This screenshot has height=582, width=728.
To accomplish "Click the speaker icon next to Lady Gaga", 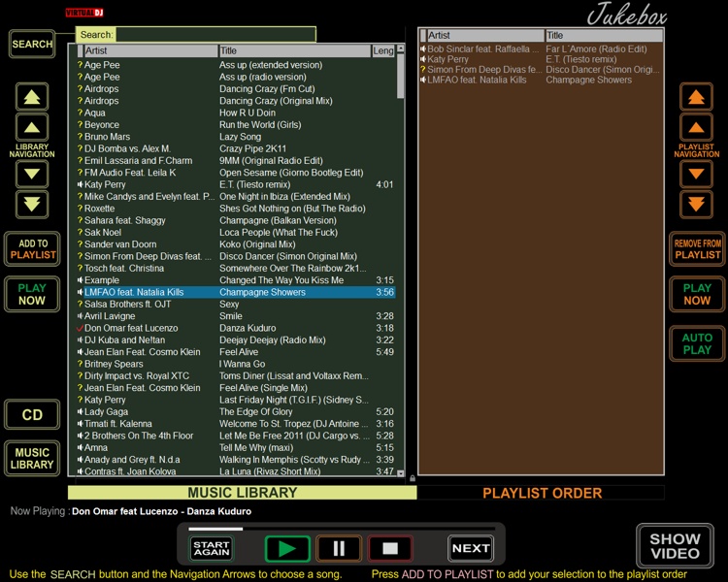I will click(x=80, y=411).
